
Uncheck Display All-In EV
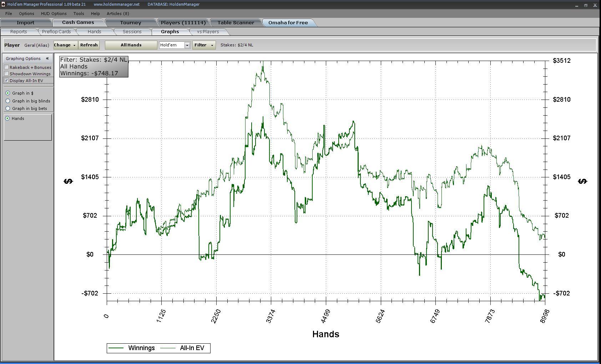(6, 80)
